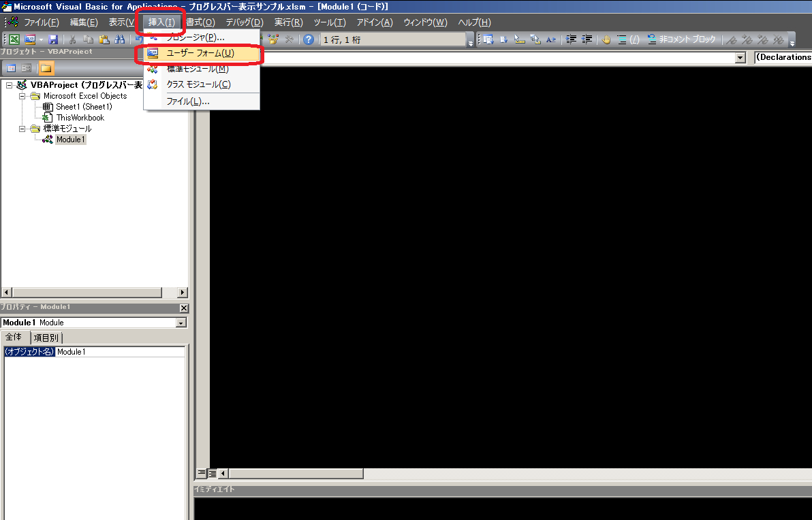
Task: Close the Properties panel
Action: [x=184, y=308]
